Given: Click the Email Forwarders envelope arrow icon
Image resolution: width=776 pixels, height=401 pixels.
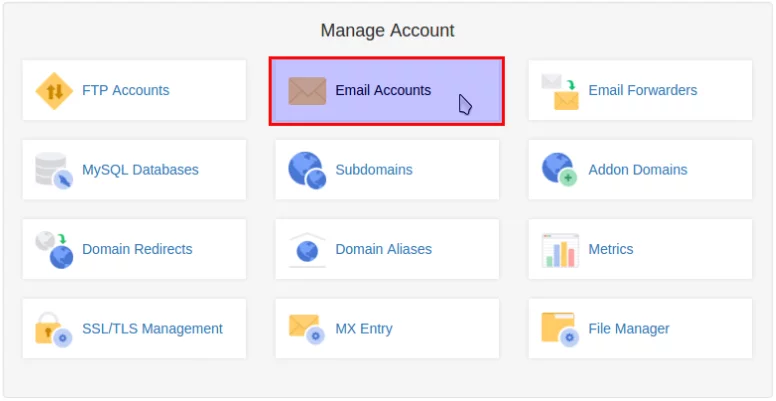Looking at the screenshot, I should (560, 91).
